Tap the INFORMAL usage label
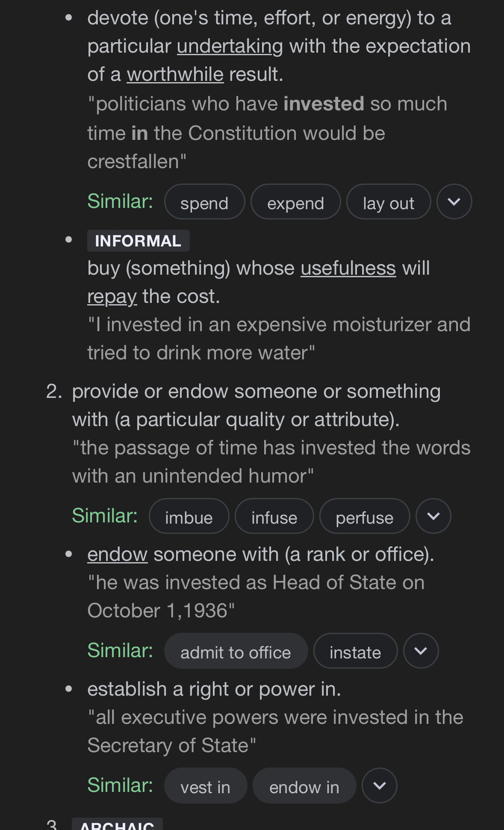The height and width of the screenshot is (830, 504). click(x=138, y=241)
